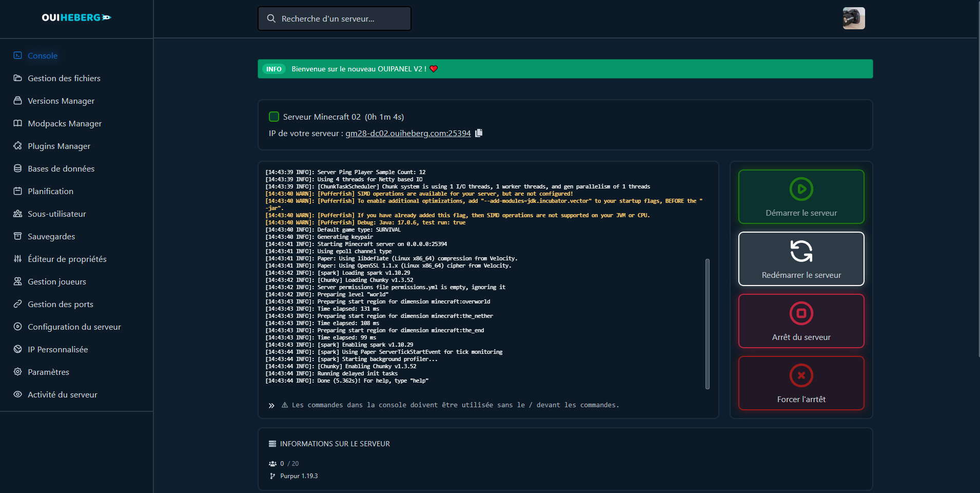Click the players count icon beside 0 / 20
This screenshot has width=980, height=493.
(272, 464)
